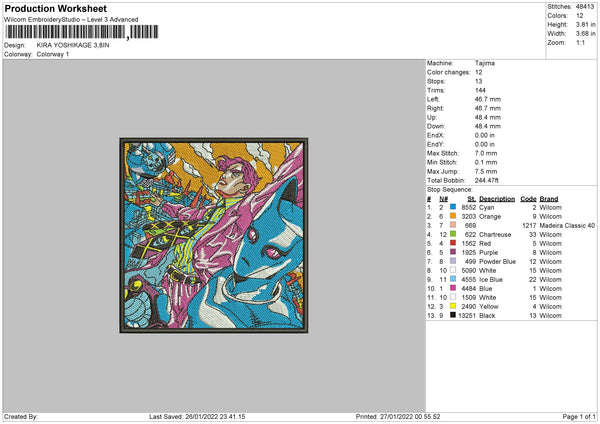Click the embroidery design preview image
Viewport: 600px width, 424px height.
pos(214,235)
